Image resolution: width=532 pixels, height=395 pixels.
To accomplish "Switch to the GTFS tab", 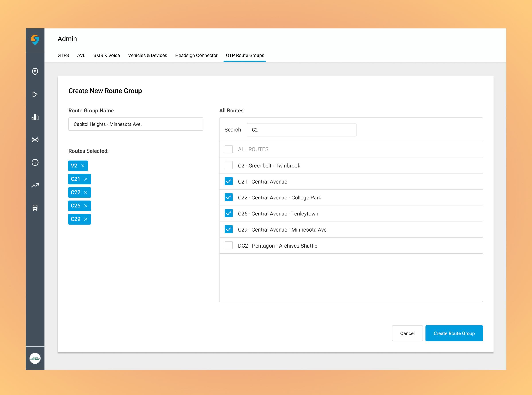I will [63, 56].
